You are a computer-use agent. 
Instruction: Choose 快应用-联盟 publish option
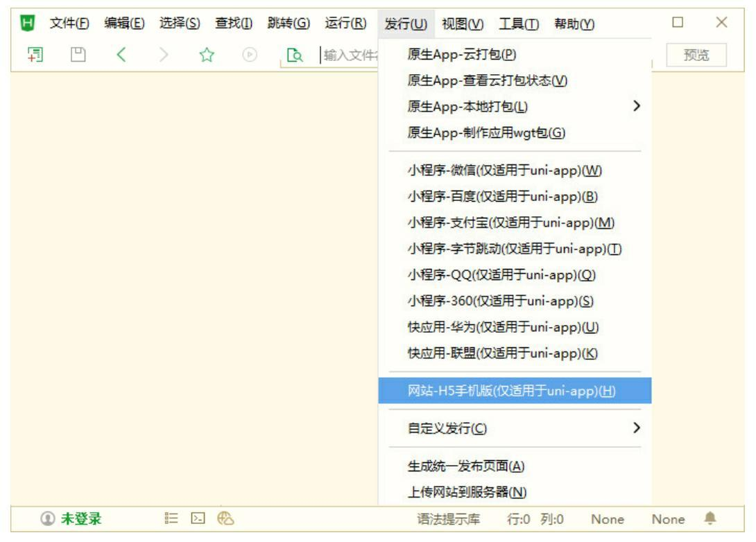coord(515,353)
